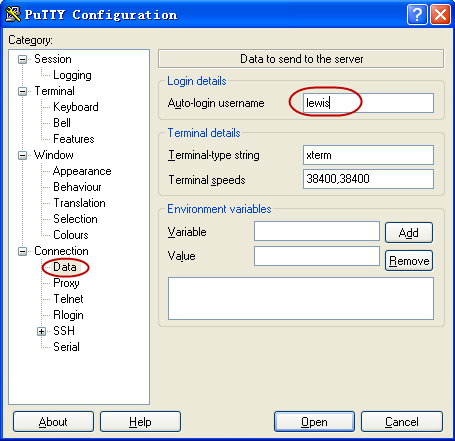Open Appearance settings
455x441 pixels.
(x=82, y=171)
